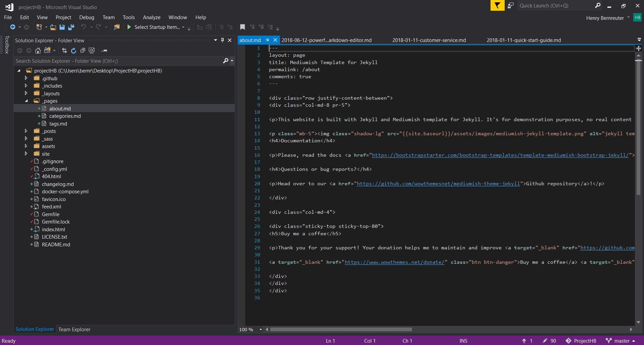Click the Redo arrow icon
The width and height of the screenshot is (644, 345).
[x=98, y=27]
